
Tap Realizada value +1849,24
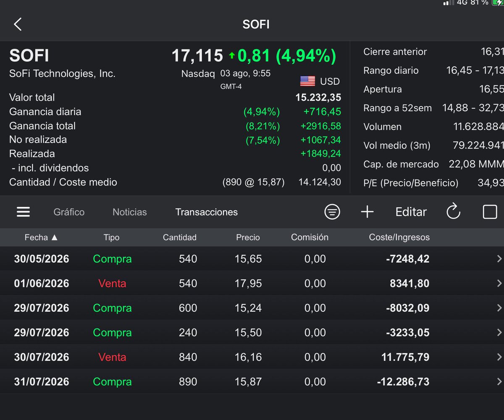320,154
